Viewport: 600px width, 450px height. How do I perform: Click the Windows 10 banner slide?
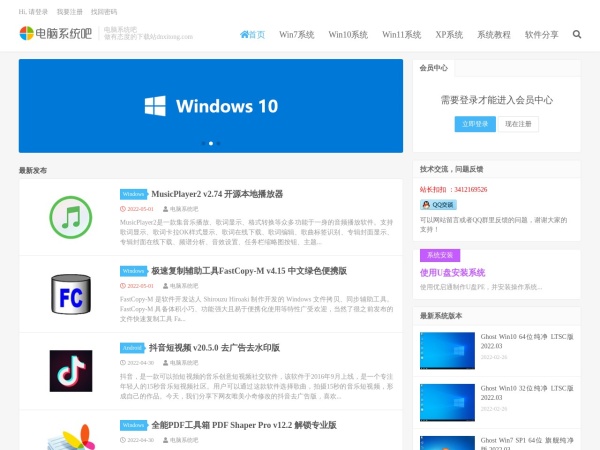(x=211, y=106)
